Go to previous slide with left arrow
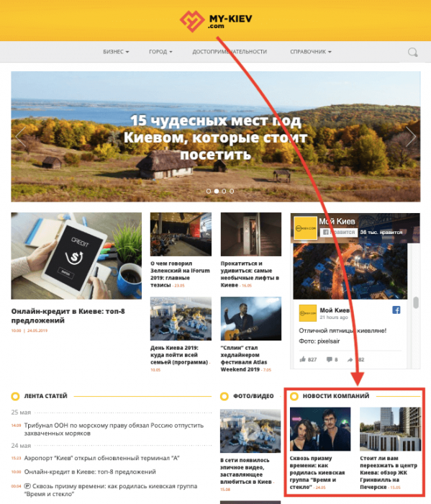 pos(20,137)
